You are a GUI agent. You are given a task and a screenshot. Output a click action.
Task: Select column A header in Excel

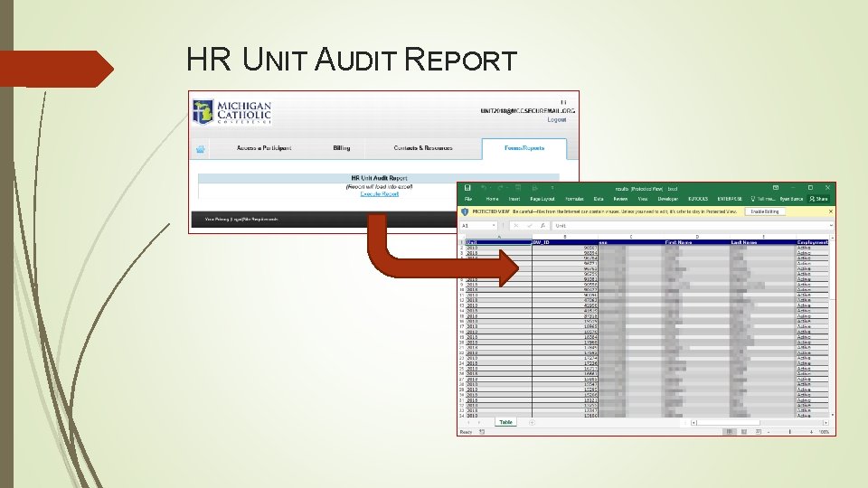point(498,237)
